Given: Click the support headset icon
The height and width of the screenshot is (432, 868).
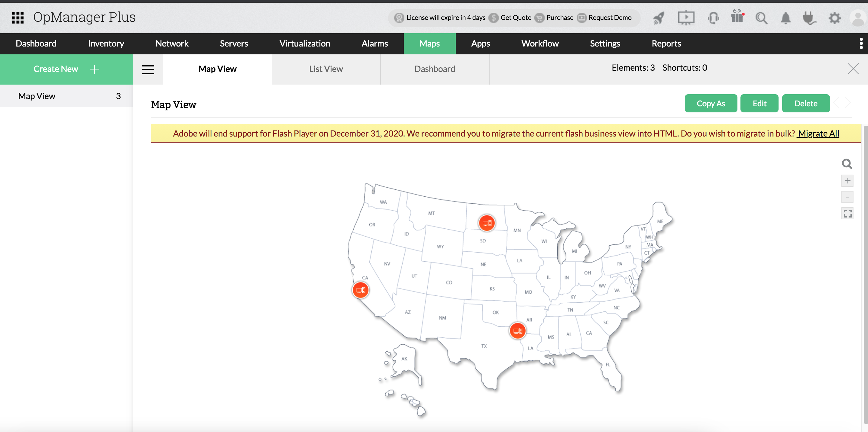Looking at the screenshot, I should coord(713,18).
